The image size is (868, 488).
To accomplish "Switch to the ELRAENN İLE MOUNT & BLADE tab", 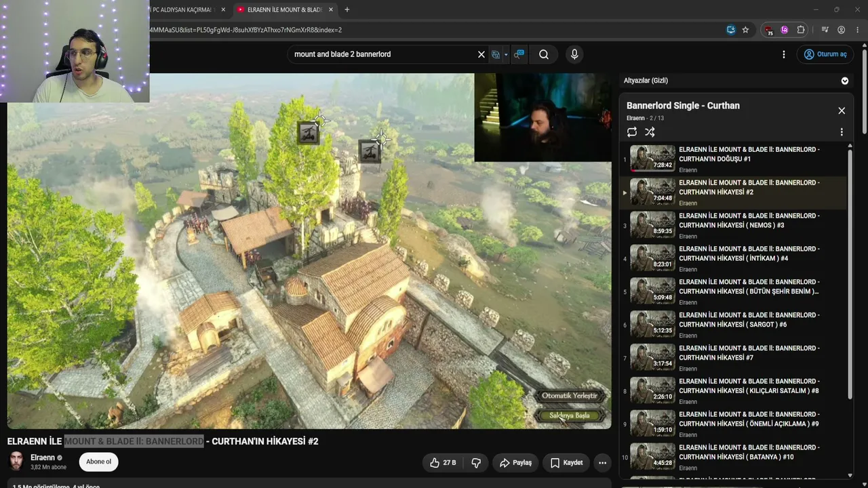I will [283, 9].
